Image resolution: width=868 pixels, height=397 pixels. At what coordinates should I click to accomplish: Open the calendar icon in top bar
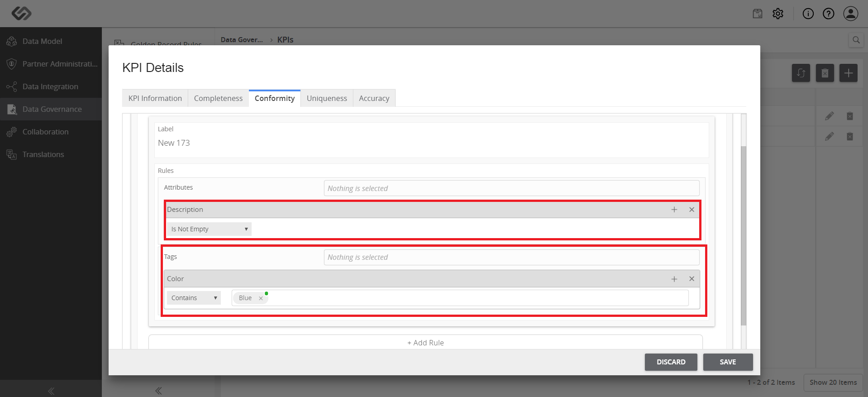pyautogui.click(x=758, y=14)
